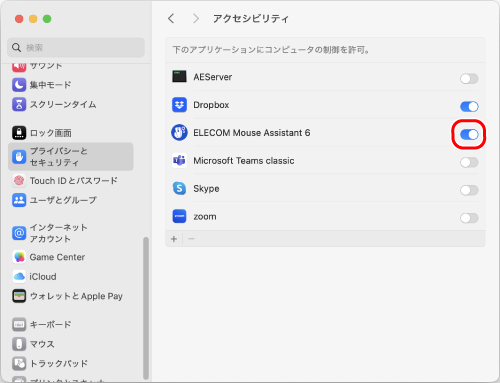Select Touch IDとパスワード sidebar item
The height and width of the screenshot is (383, 500).
(x=71, y=180)
